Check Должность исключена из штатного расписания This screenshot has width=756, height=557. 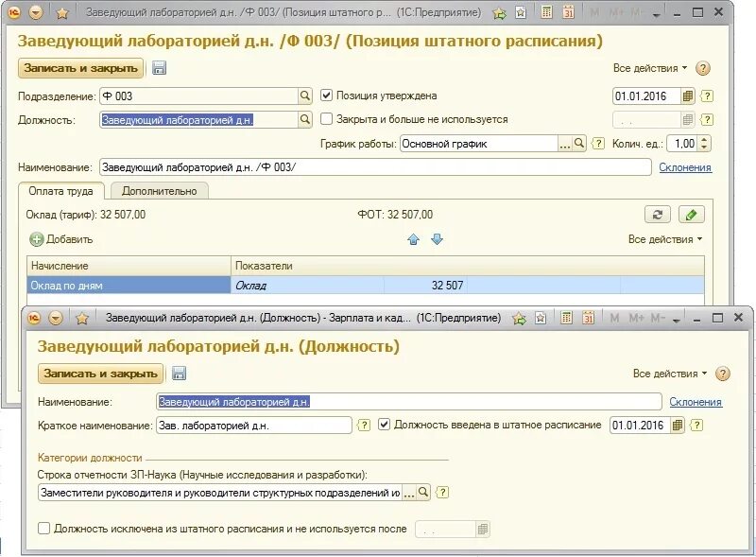pyautogui.click(x=43, y=530)
